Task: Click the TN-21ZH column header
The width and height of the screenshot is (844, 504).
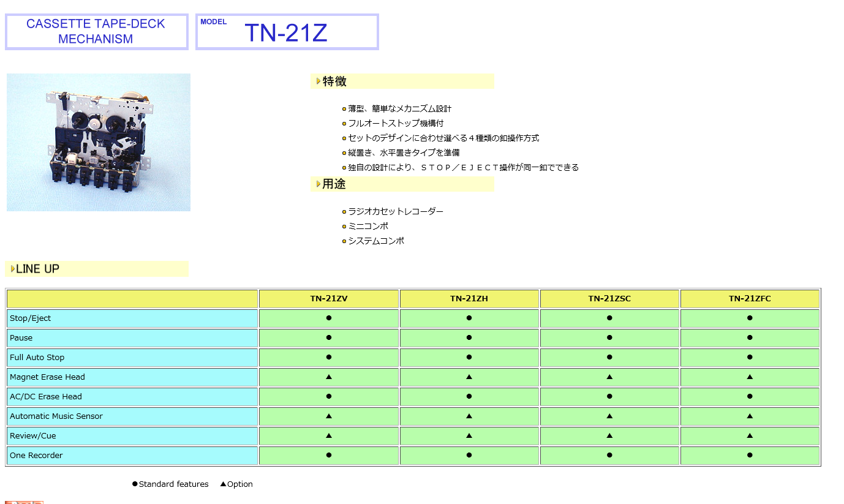Action: tap(469, 299)
